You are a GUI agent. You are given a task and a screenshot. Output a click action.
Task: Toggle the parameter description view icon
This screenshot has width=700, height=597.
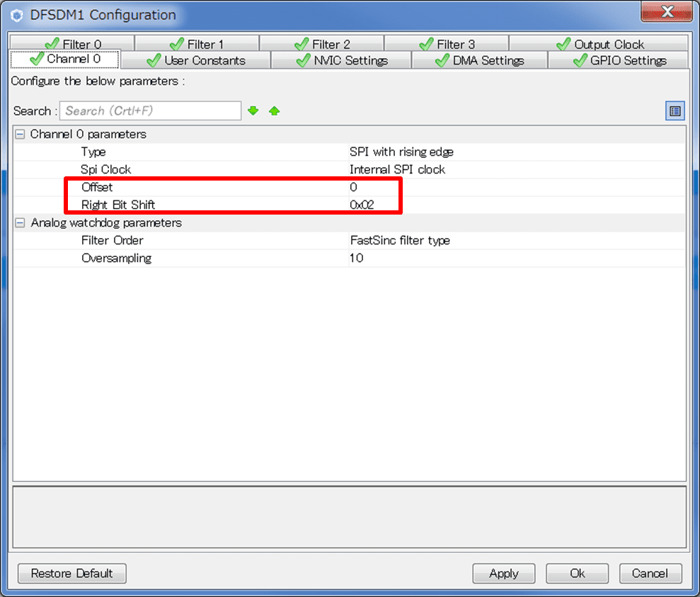(x=675, y=111)
